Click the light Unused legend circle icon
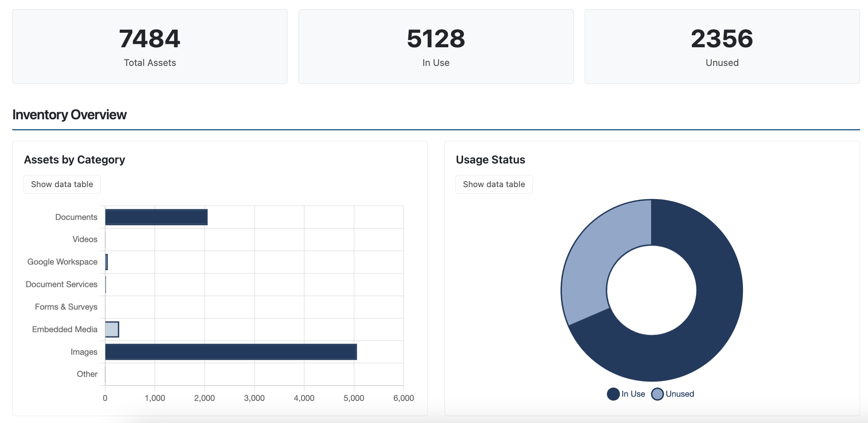868x423 pixels. (x=658, y=394)
